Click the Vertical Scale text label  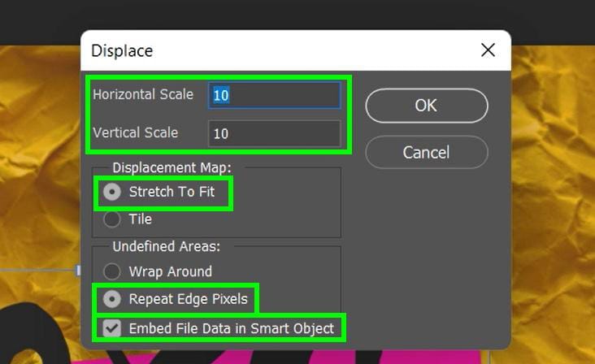pos(136,132)
